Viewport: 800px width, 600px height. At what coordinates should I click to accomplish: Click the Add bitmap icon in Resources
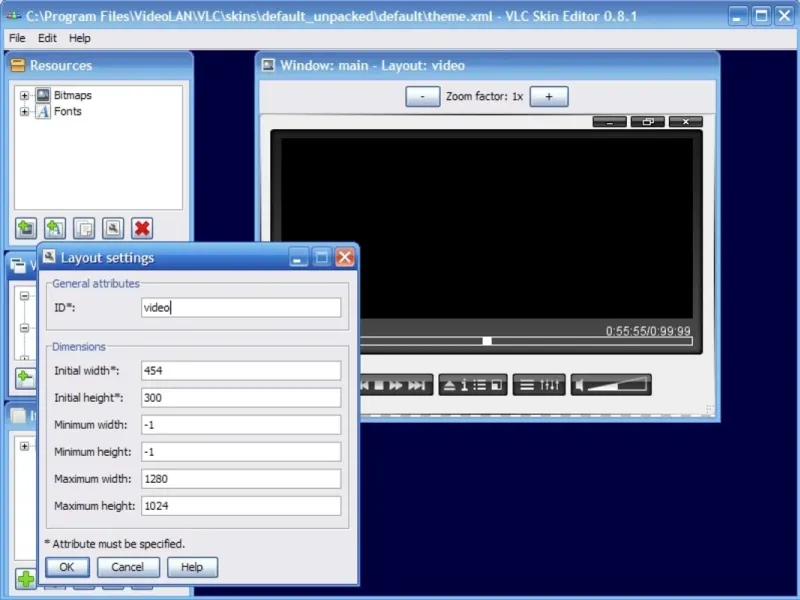click(x=26, y=228)
